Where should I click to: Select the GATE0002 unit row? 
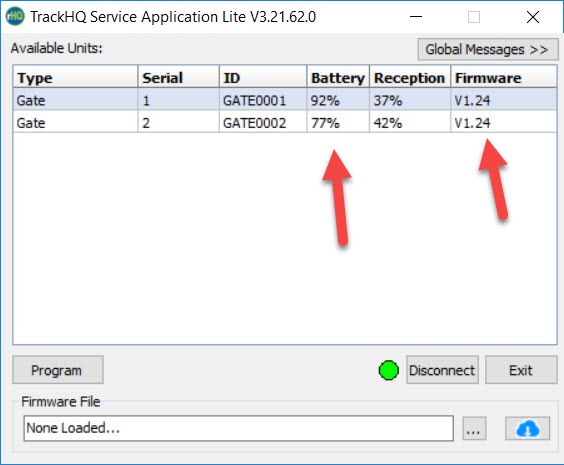[x=285, y=123]
